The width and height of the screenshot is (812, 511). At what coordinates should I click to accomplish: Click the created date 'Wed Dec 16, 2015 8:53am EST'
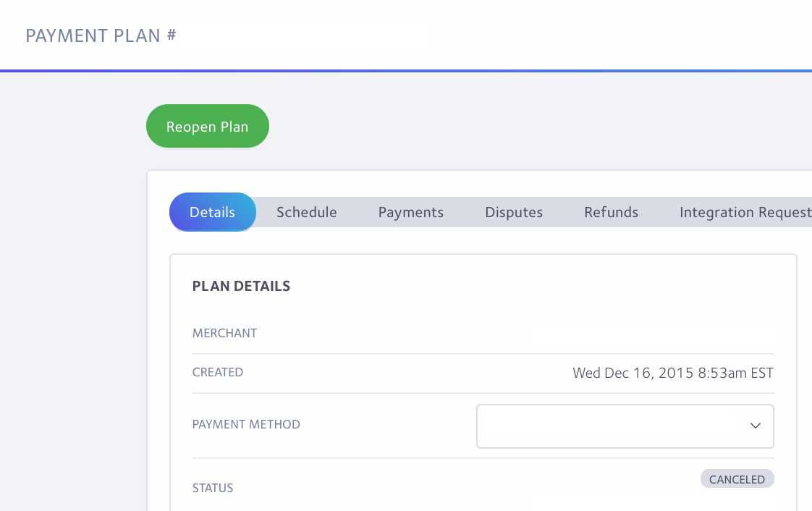click(673, 373)
